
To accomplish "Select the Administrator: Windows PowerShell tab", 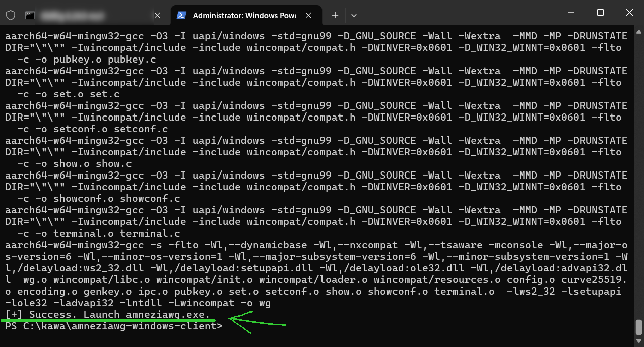I will (244, 15).
